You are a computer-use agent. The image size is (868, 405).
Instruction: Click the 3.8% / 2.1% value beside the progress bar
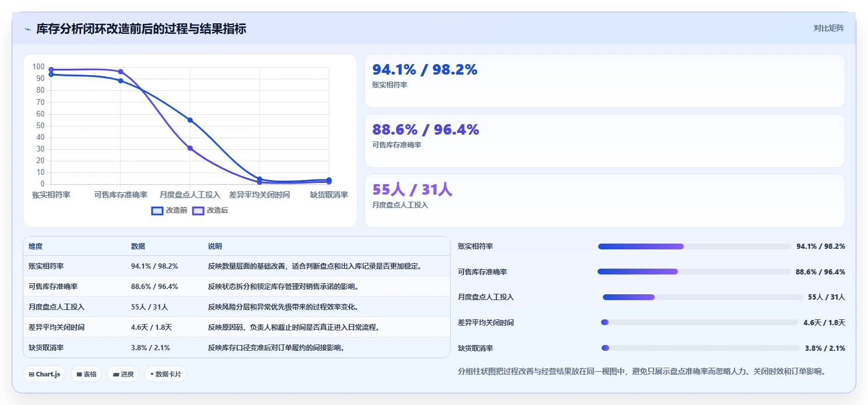[825, 348]
